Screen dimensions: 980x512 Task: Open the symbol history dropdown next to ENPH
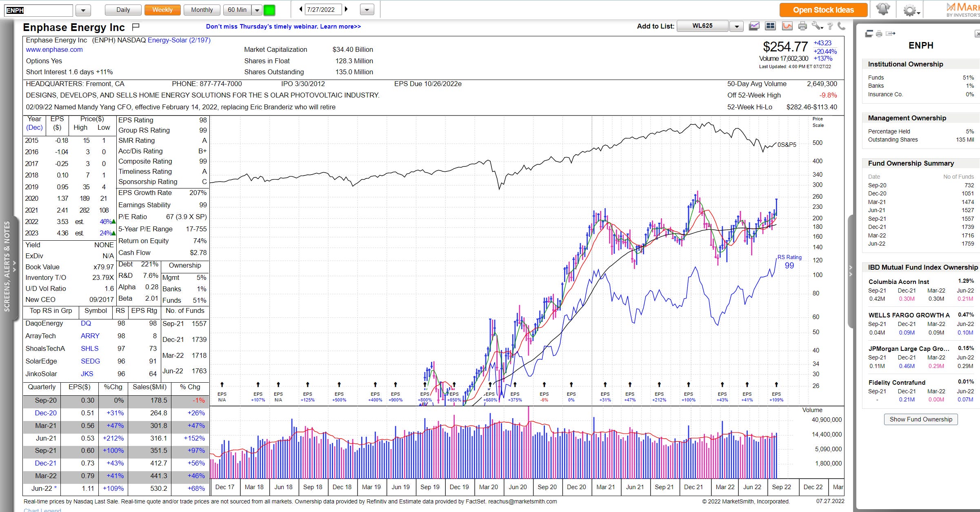tap(83, 10)
